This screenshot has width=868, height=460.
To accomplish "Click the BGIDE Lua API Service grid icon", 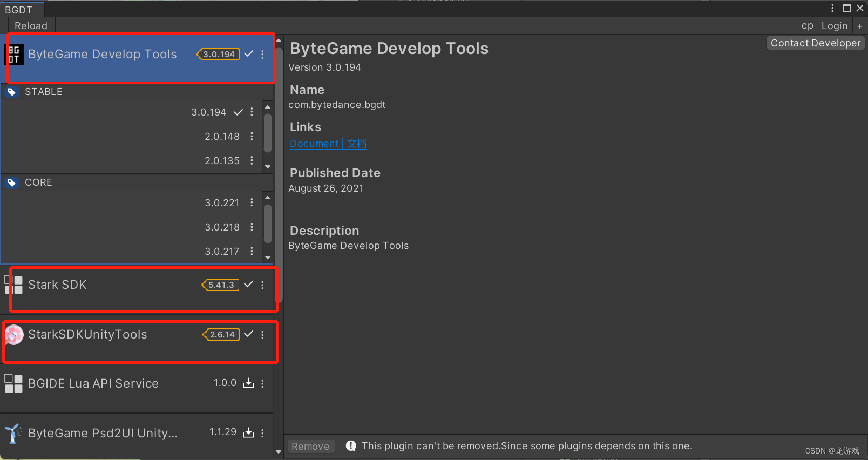I will click(13, 384).
